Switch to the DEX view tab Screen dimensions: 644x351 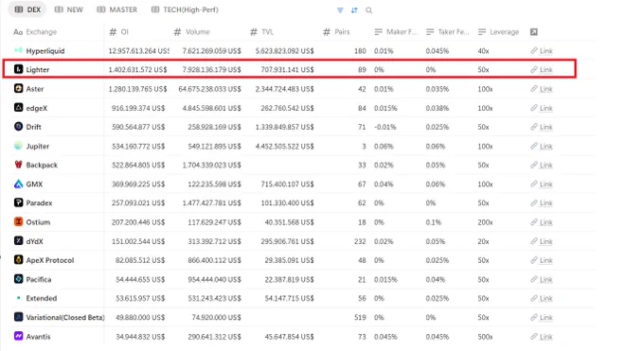coord(27,9)
